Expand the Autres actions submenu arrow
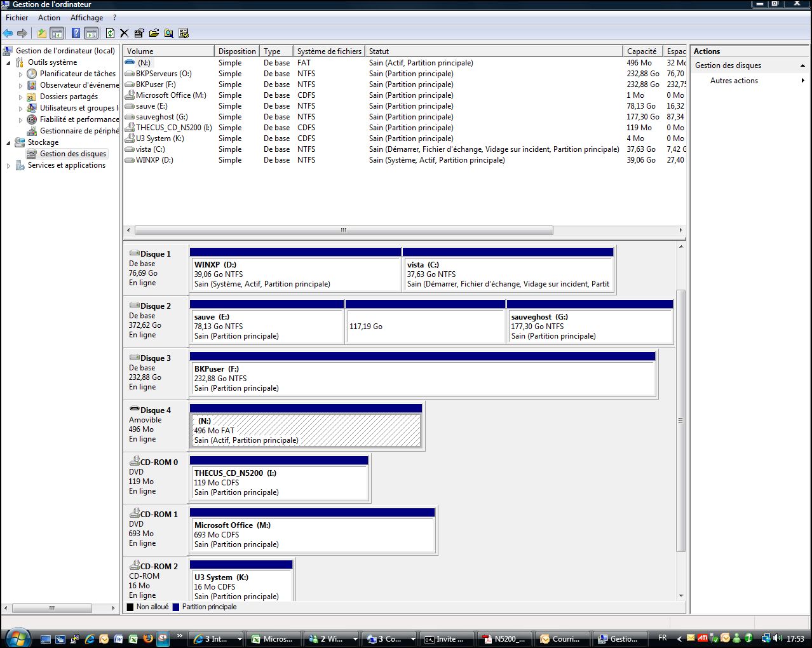The width and height of the screenshot is (812, 648). pos(803,81)
